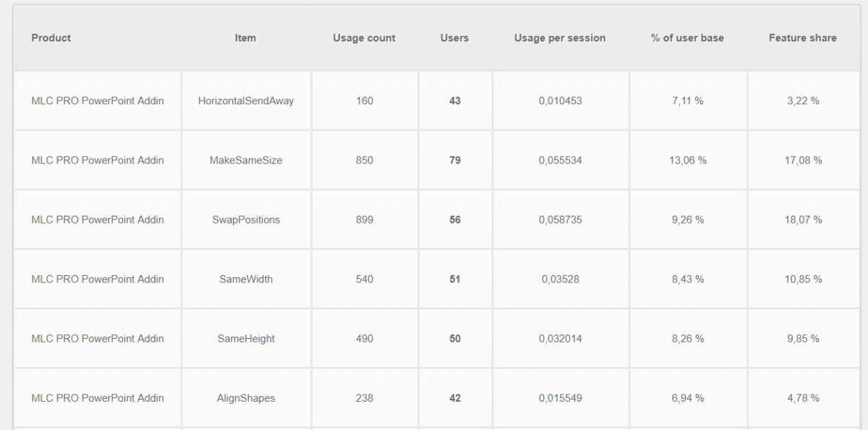
Task: Sort by the Item column header
Action: click(x=245, y=38)
